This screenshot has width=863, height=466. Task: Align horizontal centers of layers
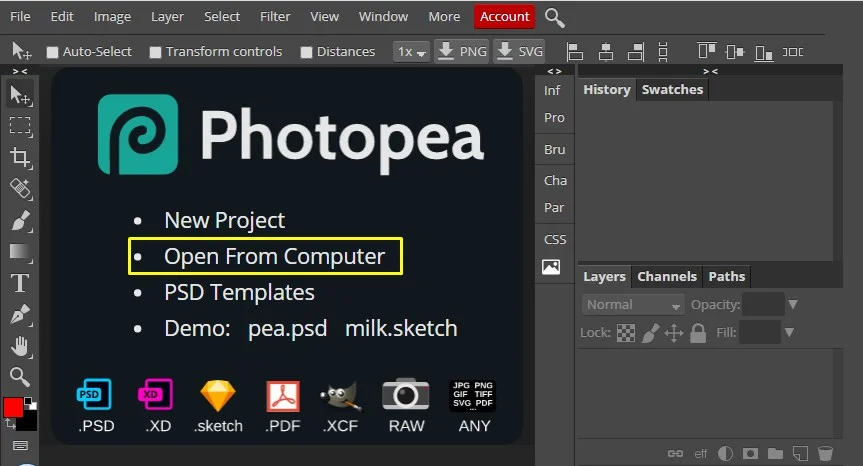pos(606,52)
